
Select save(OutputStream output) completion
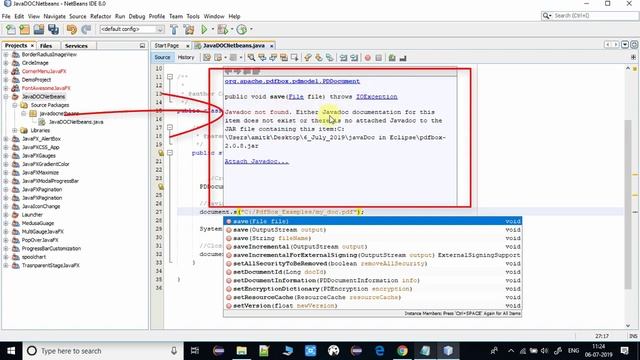click(373, 230)
